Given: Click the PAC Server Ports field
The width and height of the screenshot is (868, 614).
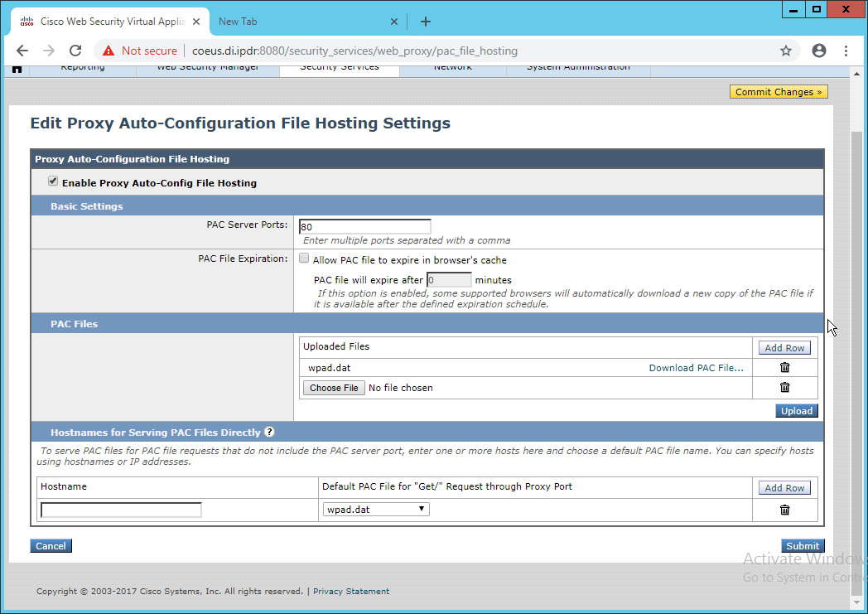Looking at the screenshot, I should 364,226.
